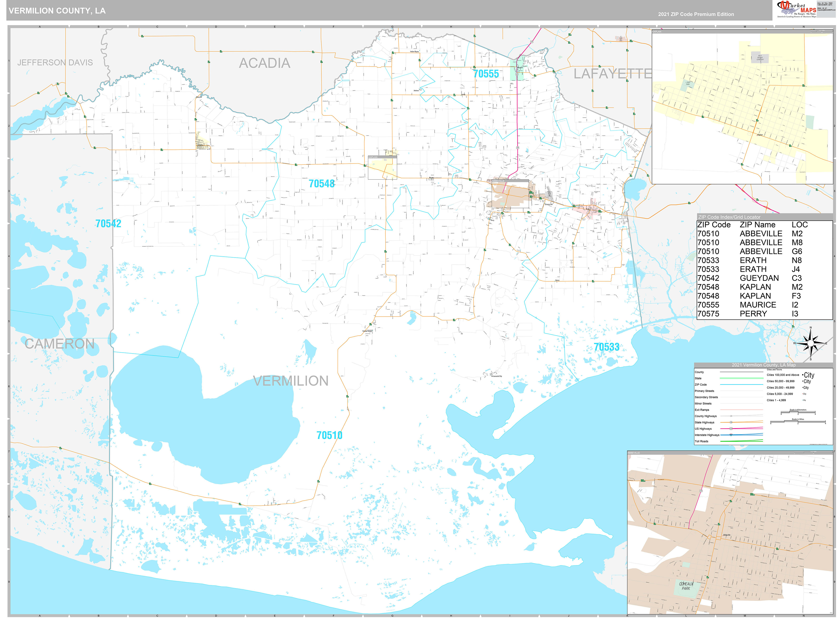Click the blue ZIP Code line swatch
The height and width of the screenshot is (618, 840).
click(741, 385)
